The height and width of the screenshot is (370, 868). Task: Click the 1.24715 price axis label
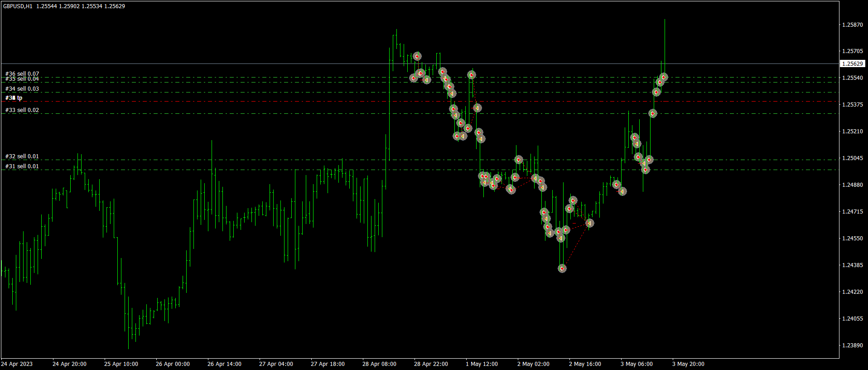pyautogui.click(x=853, y=212)
